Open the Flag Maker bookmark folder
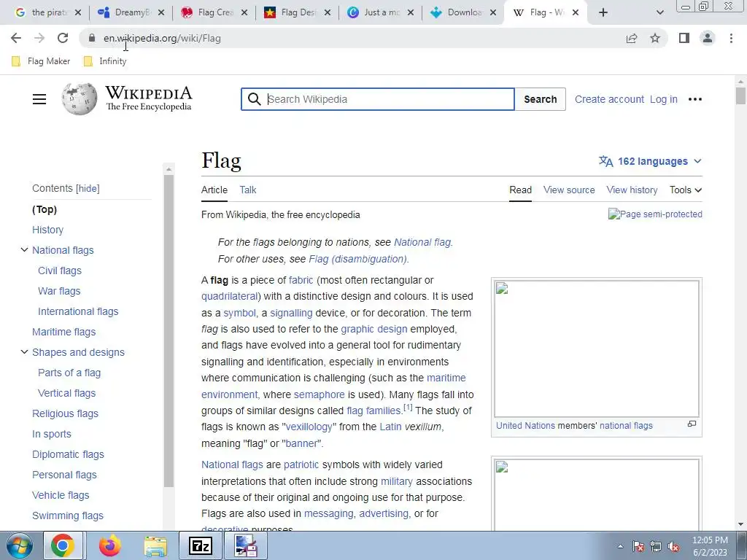This screenshot has width=747, height=560. (41, 61)
